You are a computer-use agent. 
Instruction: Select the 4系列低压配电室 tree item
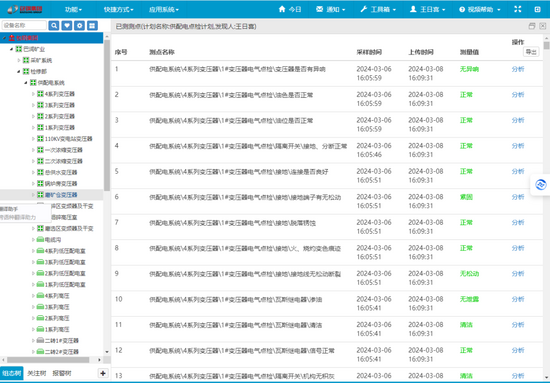[65, 251]
